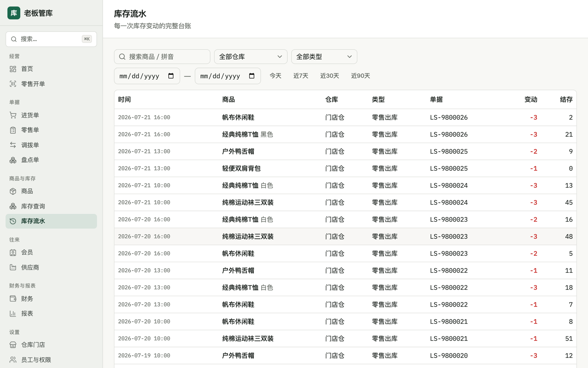This screenshot has width=588, height=368.
Task: Open the 财务 section
Action: click(x=51, y=298)
